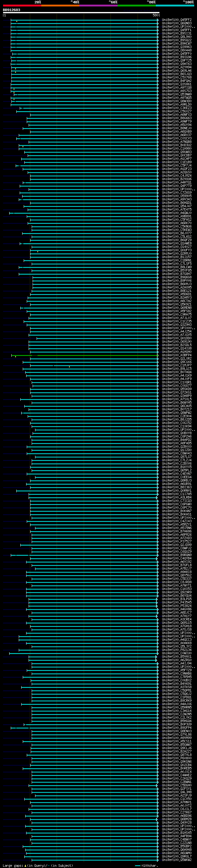Click the hit label UniRef100_O69190

(x=177, y=342)
